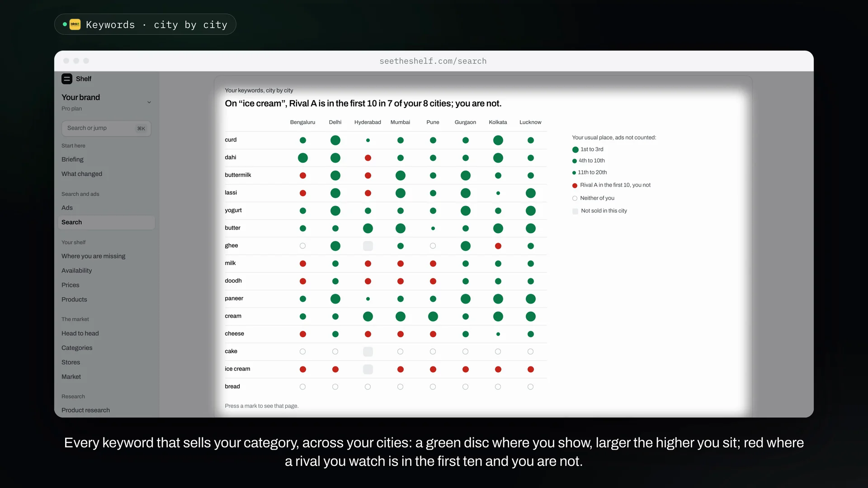868x488 pixels.
Task: Open the Briefing page
Action: pyautogui.click(x=72, y=160)
